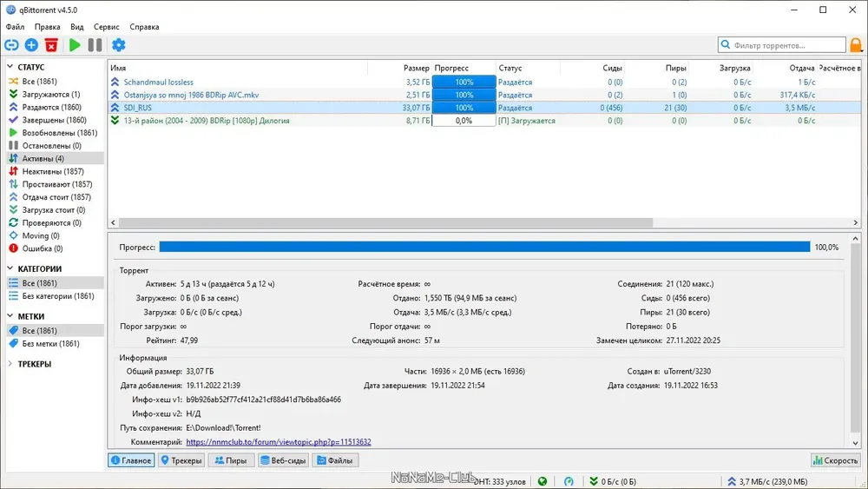
Task: Open the nnmclub.to comment link
Action: click(x=279, y=442)
